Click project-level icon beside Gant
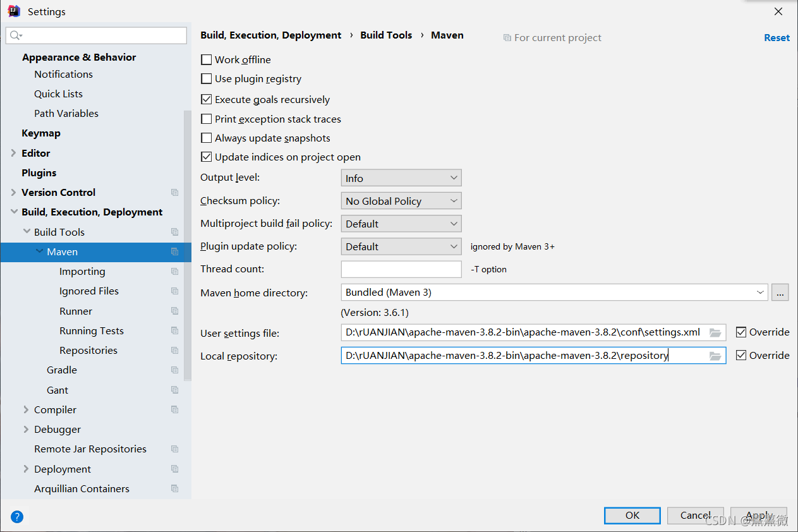Viewport: 798px width, 532px height. pos(175,390)
